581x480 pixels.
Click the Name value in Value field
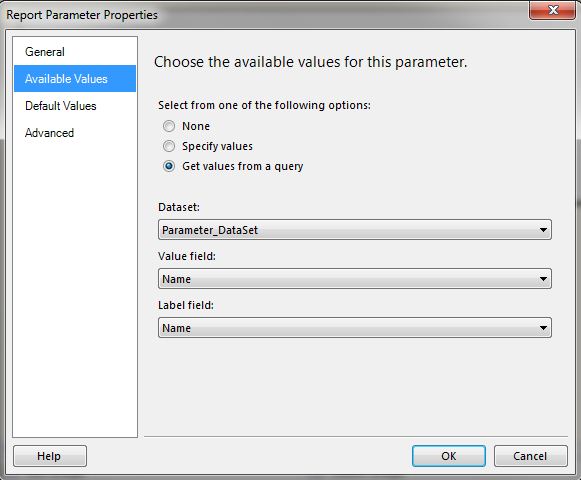(x=176, y=279)
